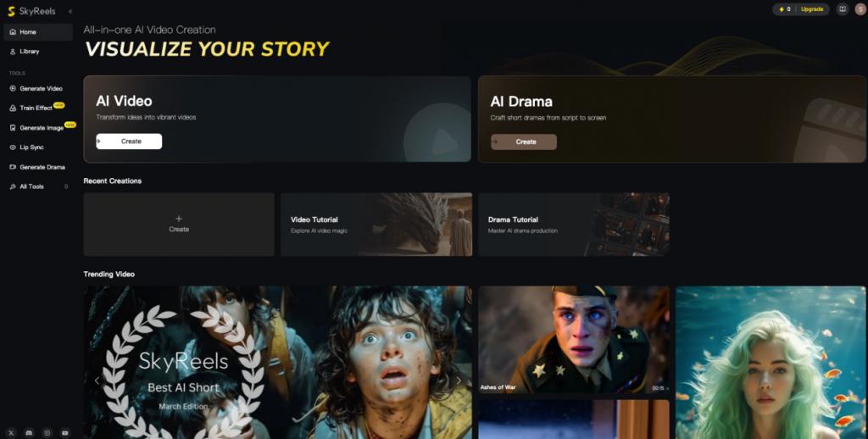The height and width of the screenshot is (439, 868).
Task: Play the Ashes of War trending video
Action: click(574, 339)
